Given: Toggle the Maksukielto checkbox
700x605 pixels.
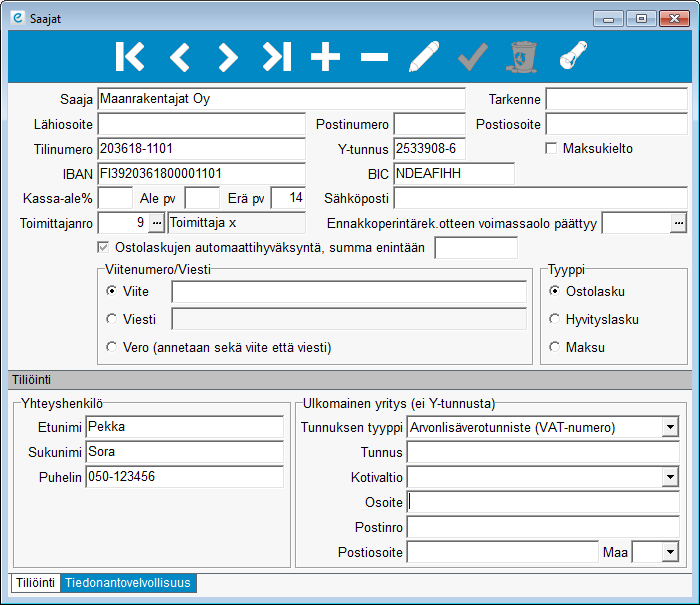Looking at the screenshot, I should pos(551,148).
